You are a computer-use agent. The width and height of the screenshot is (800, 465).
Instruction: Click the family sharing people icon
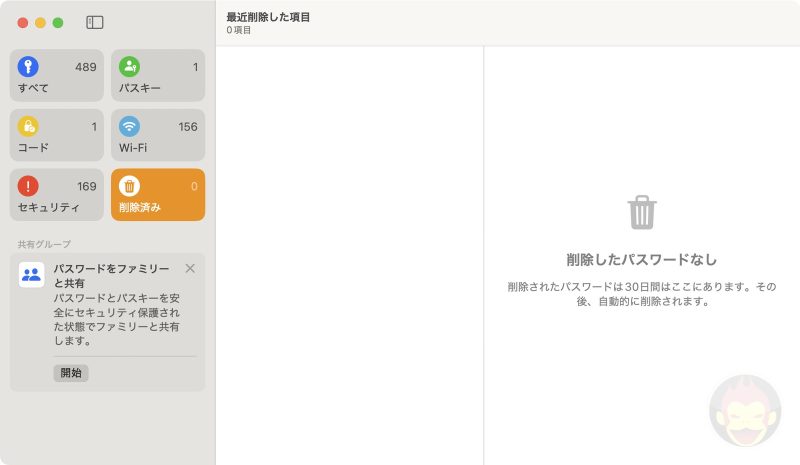[x=31, y=275]
